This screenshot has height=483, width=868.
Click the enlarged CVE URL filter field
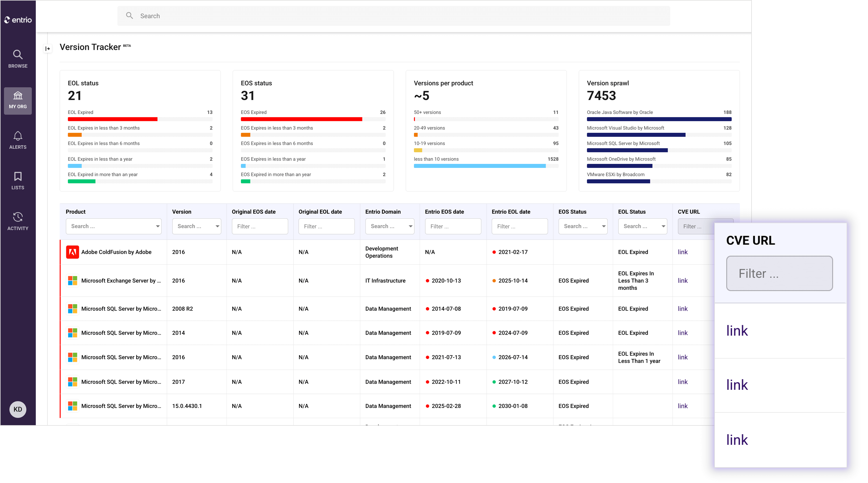tap(779, 273)
